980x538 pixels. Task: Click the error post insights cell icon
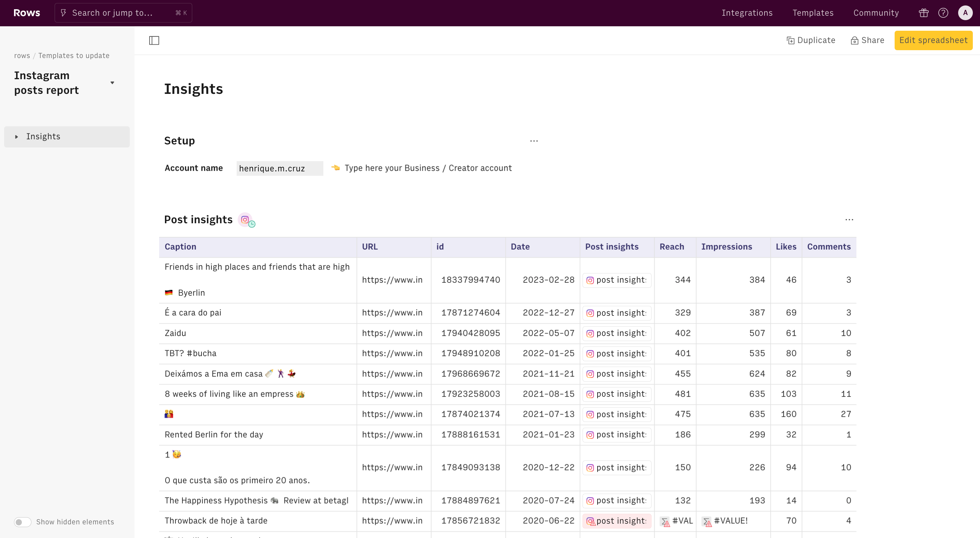point(590,521)
